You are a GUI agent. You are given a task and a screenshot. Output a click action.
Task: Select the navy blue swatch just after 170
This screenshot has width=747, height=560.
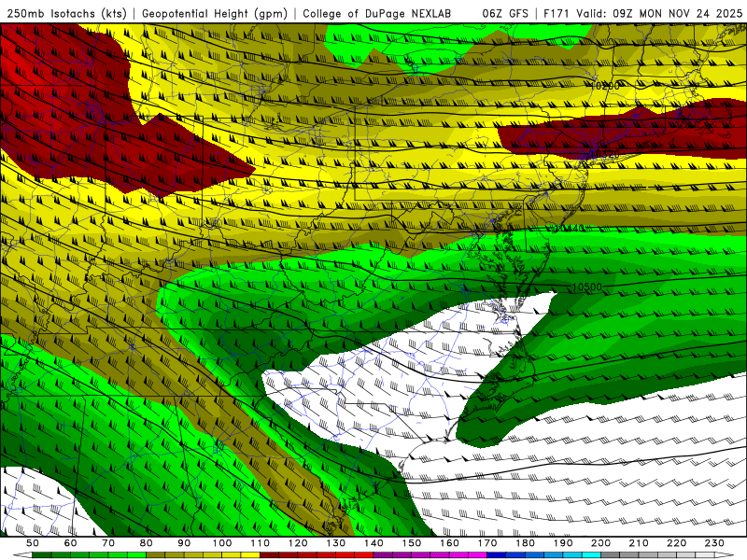[x=497, y=555]
